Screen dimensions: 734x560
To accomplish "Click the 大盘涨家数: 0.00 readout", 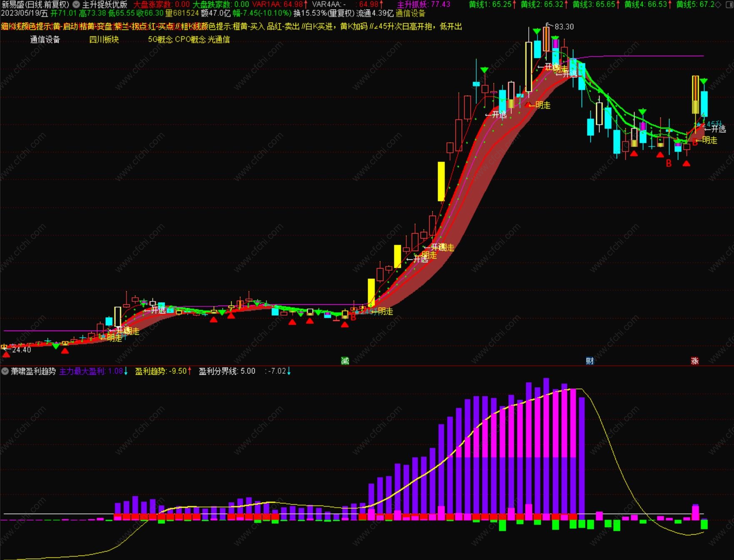I will point(162,5).
